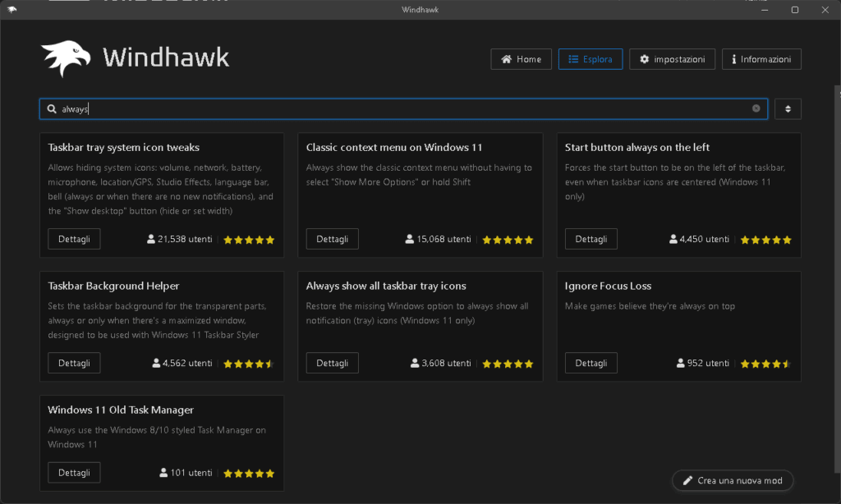Click the Windhawk eagle logo
The height and width of the screenshot is (504, 841).
(66, 58)
